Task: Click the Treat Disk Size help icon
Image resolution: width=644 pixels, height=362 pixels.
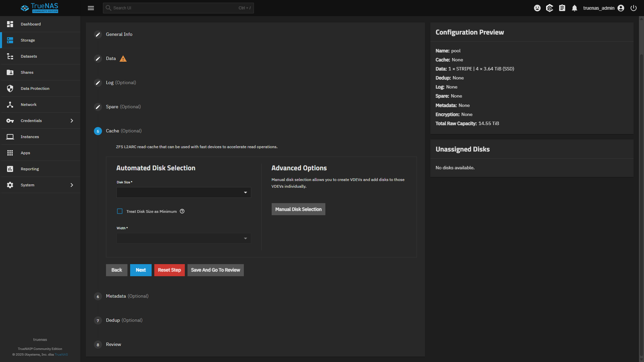Action: tap(182, 211)
